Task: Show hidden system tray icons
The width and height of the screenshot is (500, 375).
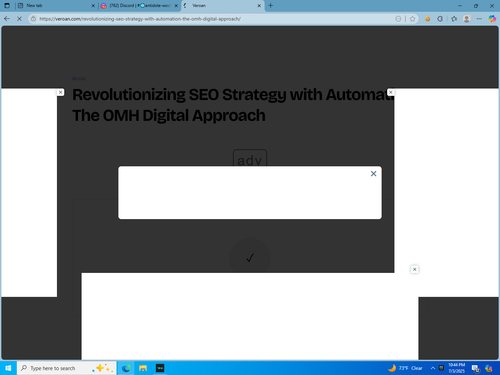Action: pyautogui.click(x=433, y=368)
